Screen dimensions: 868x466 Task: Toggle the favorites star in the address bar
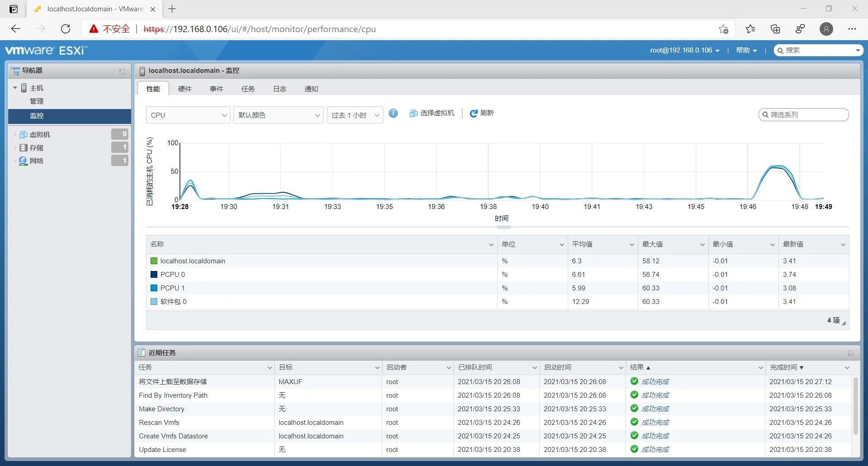[x=724, y=29]
